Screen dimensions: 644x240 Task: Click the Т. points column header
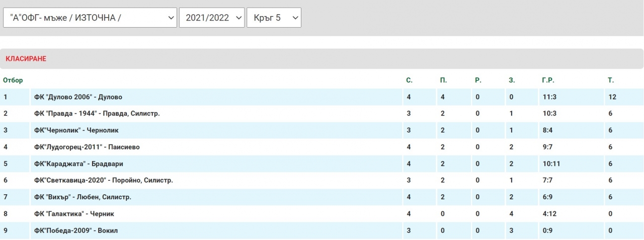coord(611,80)
